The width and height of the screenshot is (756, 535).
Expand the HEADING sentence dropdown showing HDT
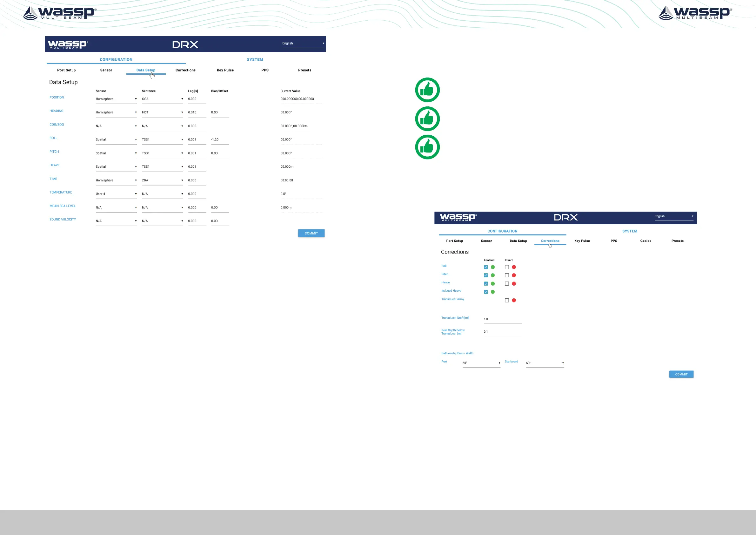coord(162,113)
